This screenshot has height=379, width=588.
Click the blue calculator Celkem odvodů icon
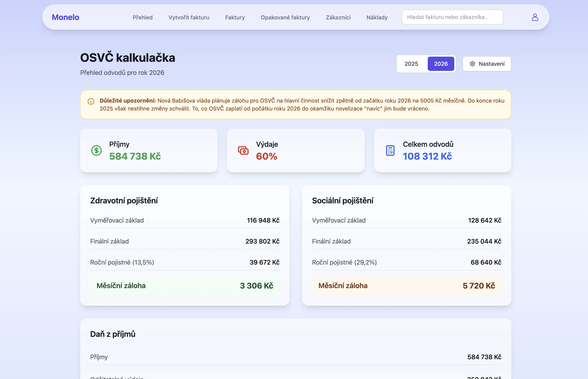click(x=390, y=150)
